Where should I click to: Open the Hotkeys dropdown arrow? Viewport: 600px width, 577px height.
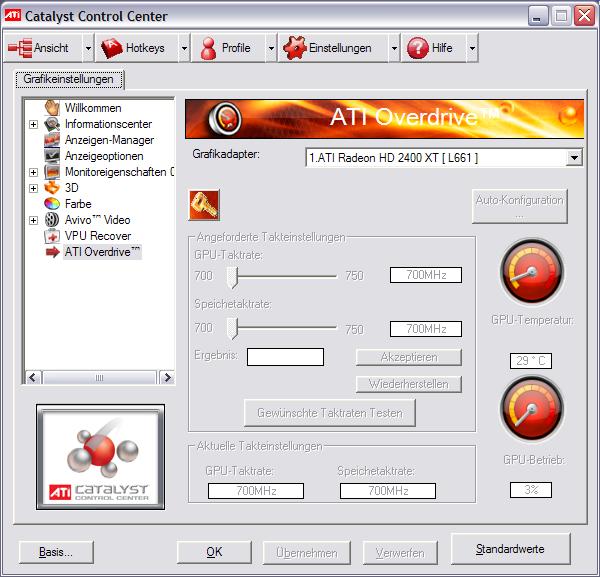(x=184, y=48)
